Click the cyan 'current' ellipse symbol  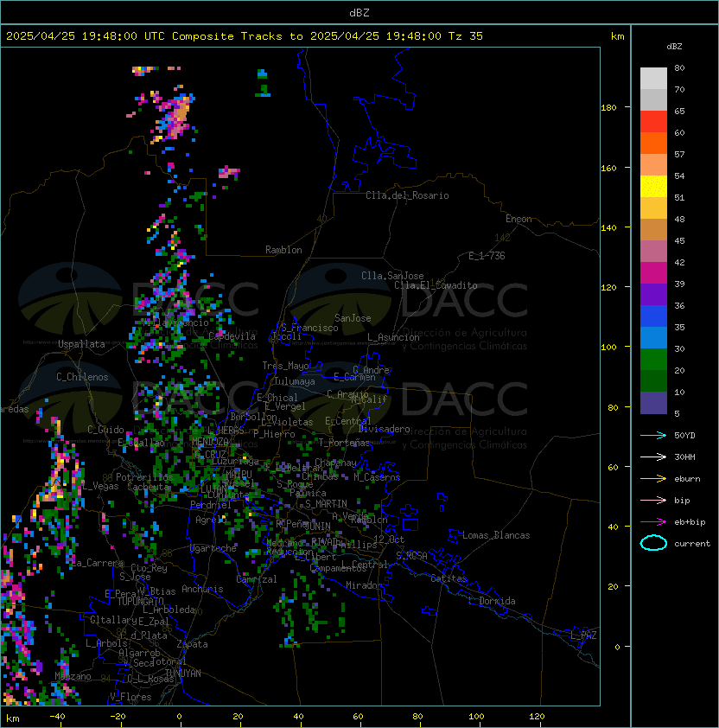(653, 543)
